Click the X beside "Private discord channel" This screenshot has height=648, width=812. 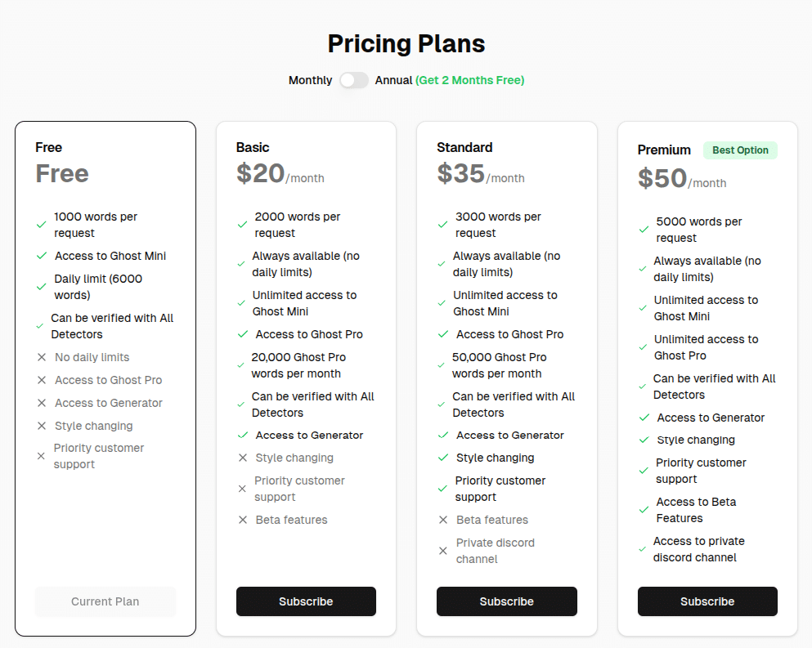point(443,550)
